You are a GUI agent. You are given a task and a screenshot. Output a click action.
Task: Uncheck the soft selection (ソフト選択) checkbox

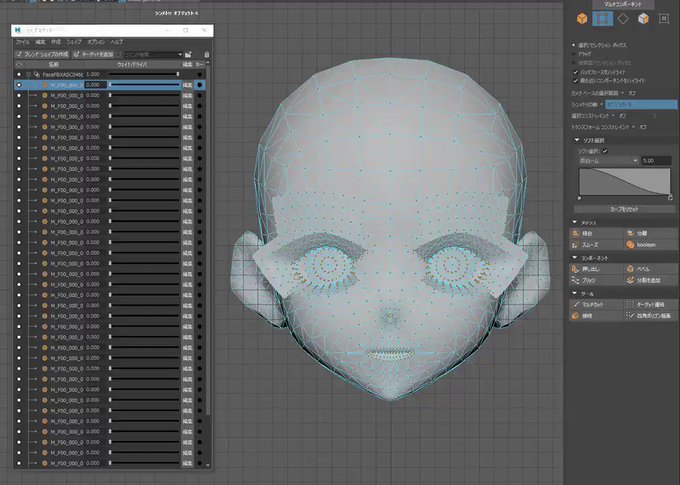click(605, 151)
